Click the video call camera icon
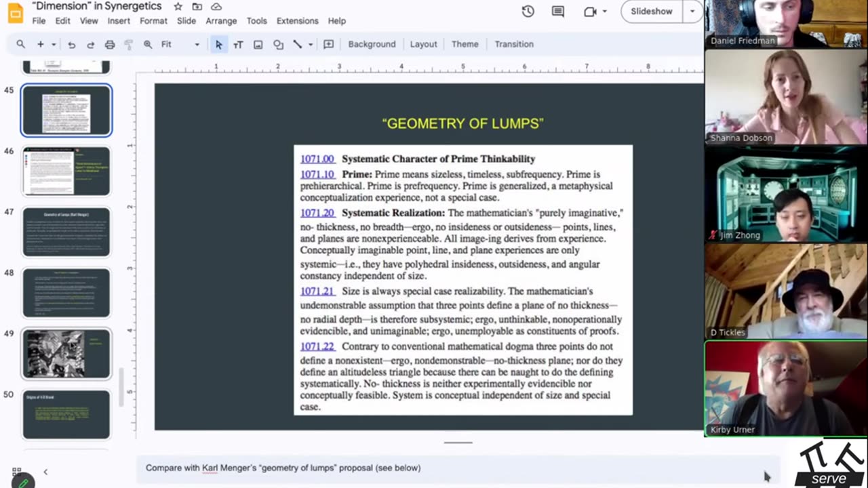868x488 pixels. (590, 12)
